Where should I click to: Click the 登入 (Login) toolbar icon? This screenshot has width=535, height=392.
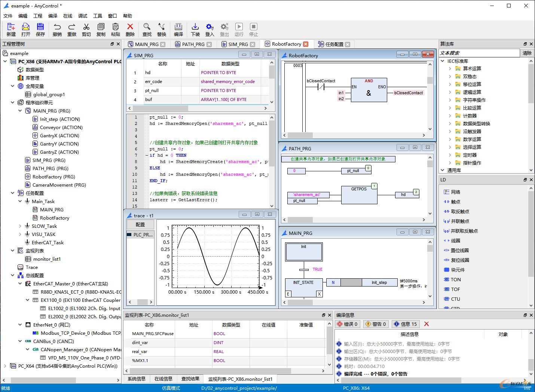pos(210,27)
